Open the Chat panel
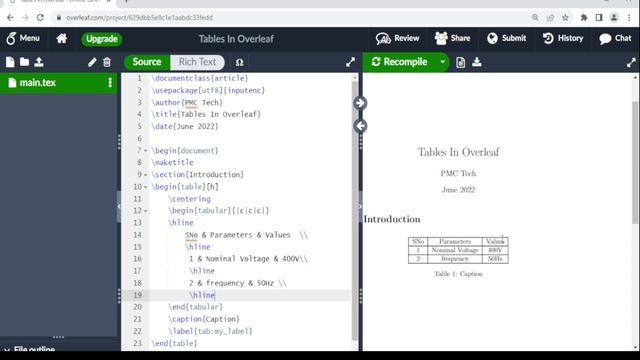 (x=615, y=38)
